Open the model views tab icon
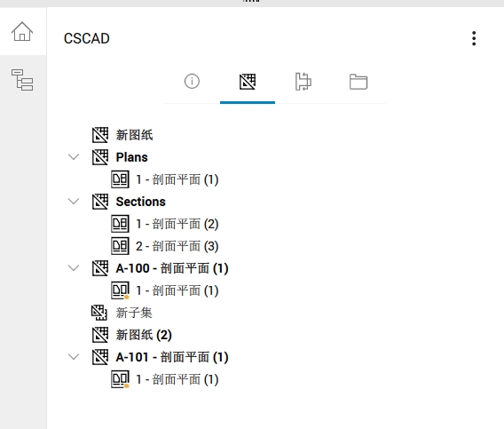The height and width of the screenshot is (429, 504). coord(303,82)
